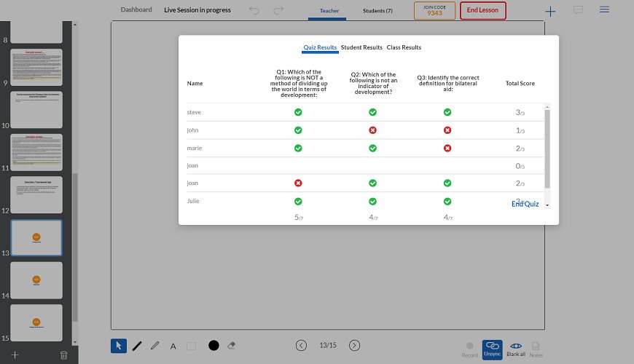634x364 pixels.
Task: Select the eraser tool
Action: (x=232, y=345)
